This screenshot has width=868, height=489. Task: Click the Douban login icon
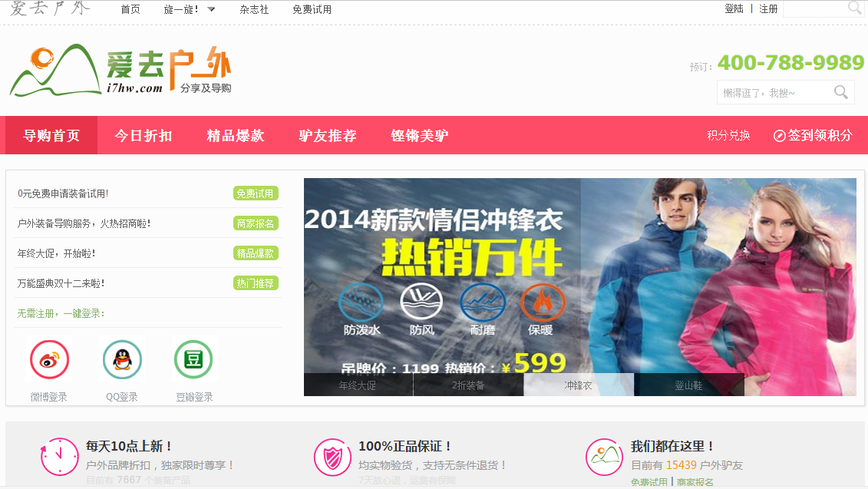193,359
